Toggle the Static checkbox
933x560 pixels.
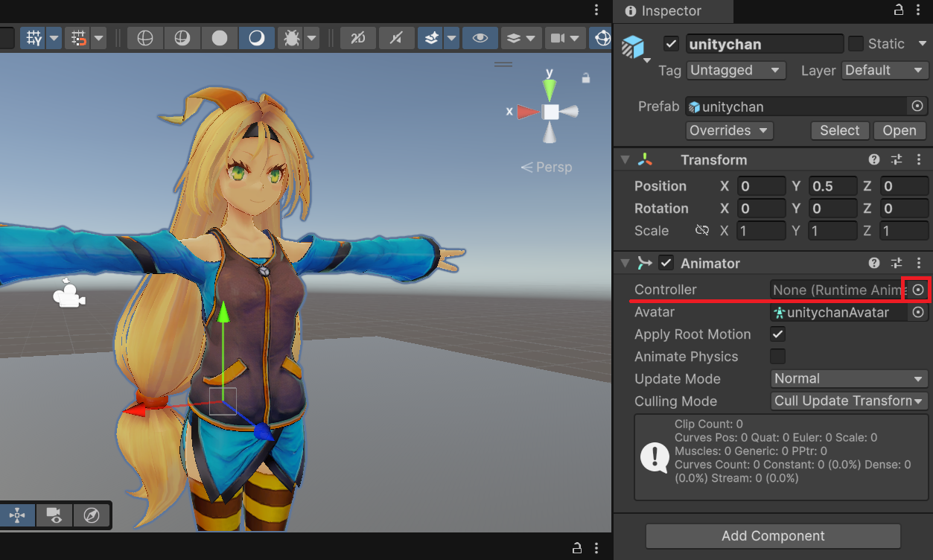pyautogui.click(x=856, y=44)
